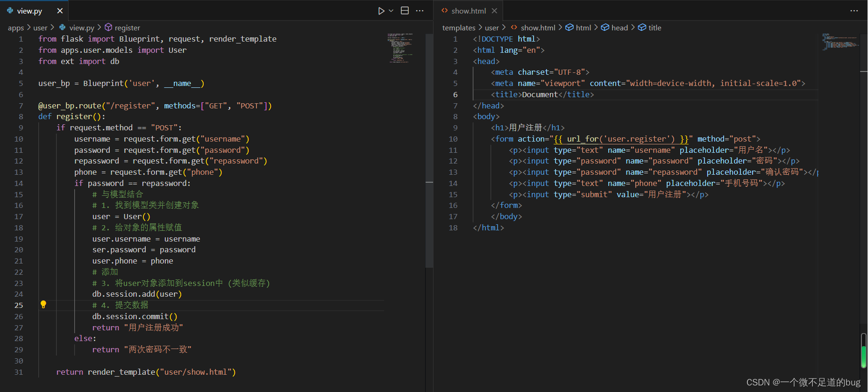Switch to the view.py tab

pos(34,11)
